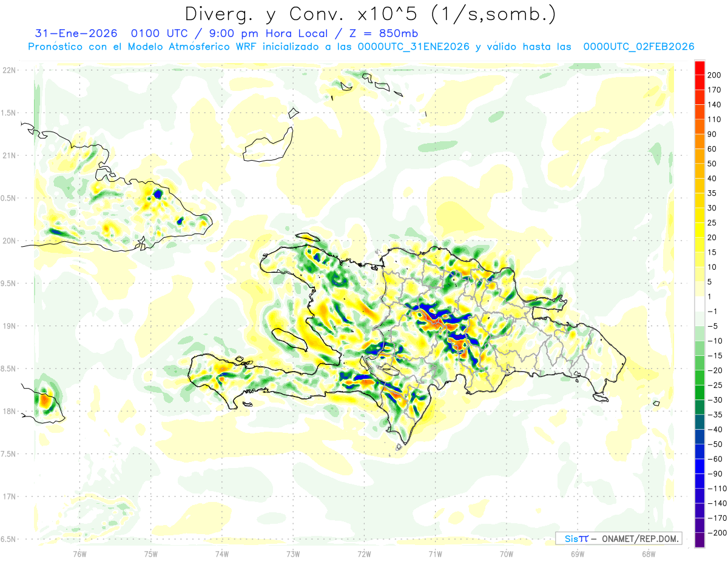Click the '140' color scale value
Screen dimensions: 728x562
[x=715, y=105]
